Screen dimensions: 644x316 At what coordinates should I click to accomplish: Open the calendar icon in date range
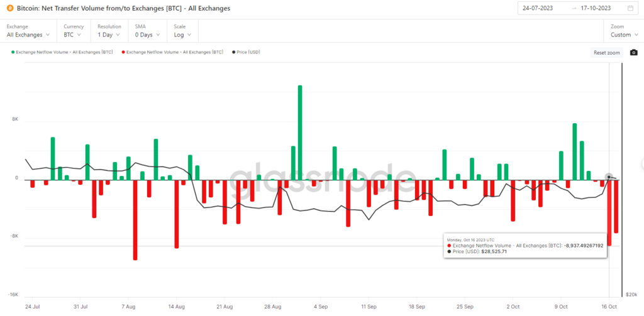pyautogui.click(x=630, y=8)
